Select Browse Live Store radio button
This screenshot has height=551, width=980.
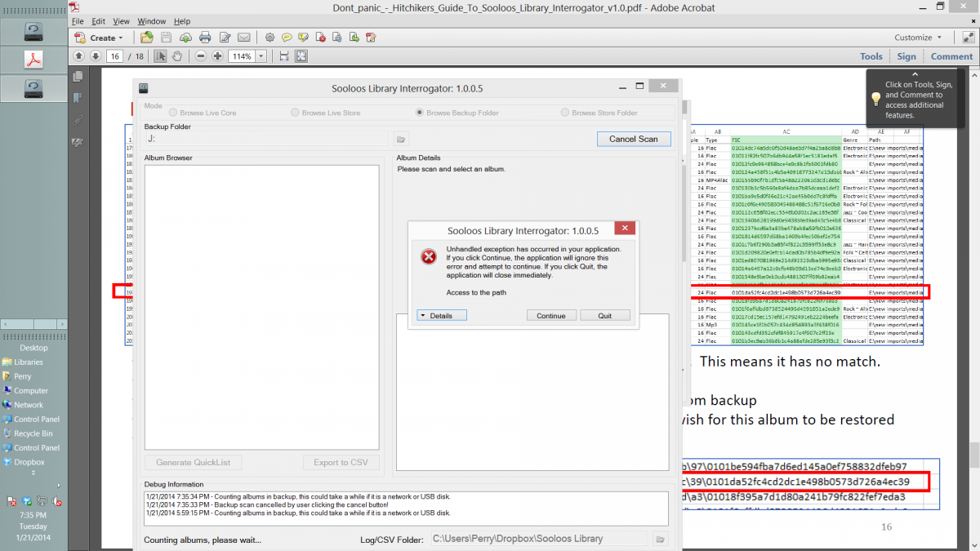pyautogui.click(x=295, y=113)
